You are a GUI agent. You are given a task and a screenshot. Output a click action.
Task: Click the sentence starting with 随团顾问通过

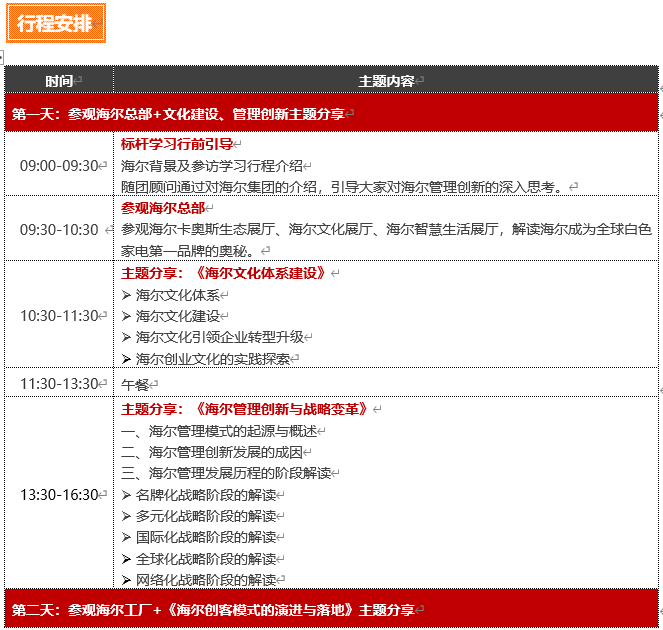(x=342, y=187)
